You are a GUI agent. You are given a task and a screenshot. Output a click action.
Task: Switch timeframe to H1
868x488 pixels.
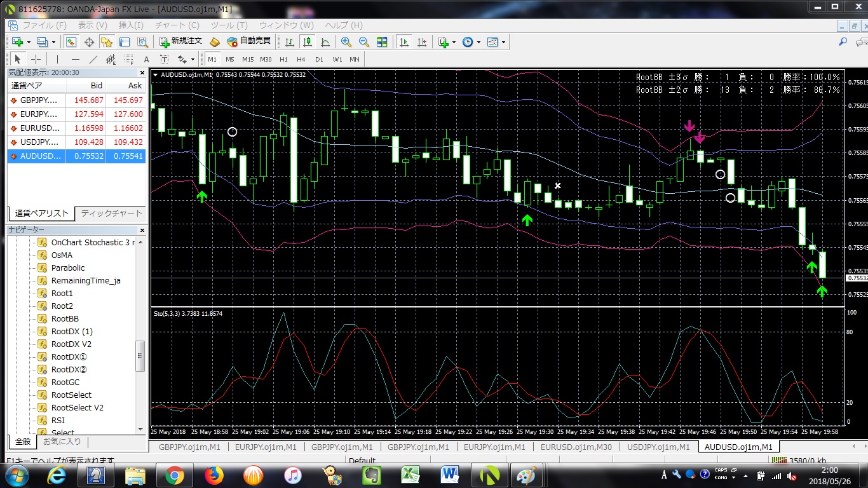pyautogui.click(x=283, y=58)
